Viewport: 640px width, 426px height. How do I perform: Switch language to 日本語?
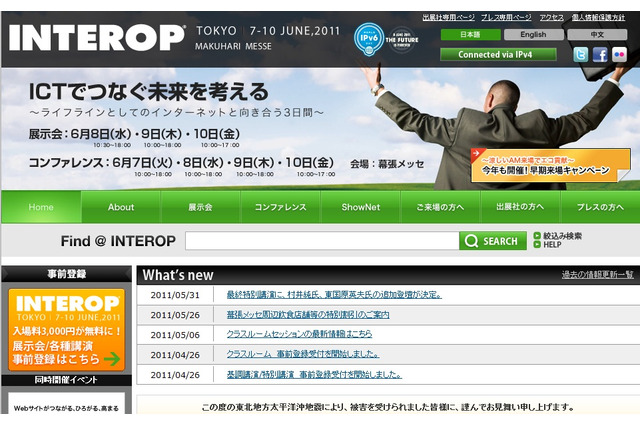pyautogui.click(x=471, y=35)
